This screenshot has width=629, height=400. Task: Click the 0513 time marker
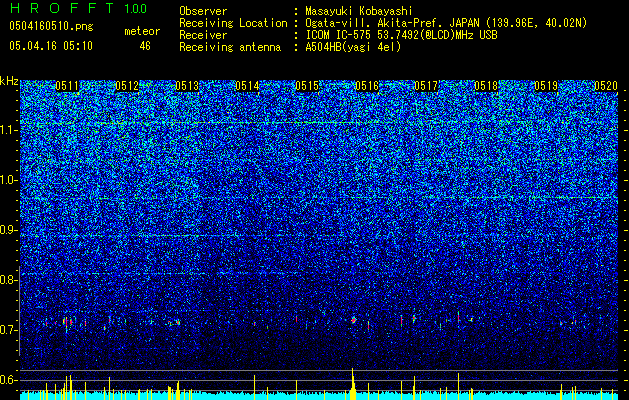coord(187,86)
